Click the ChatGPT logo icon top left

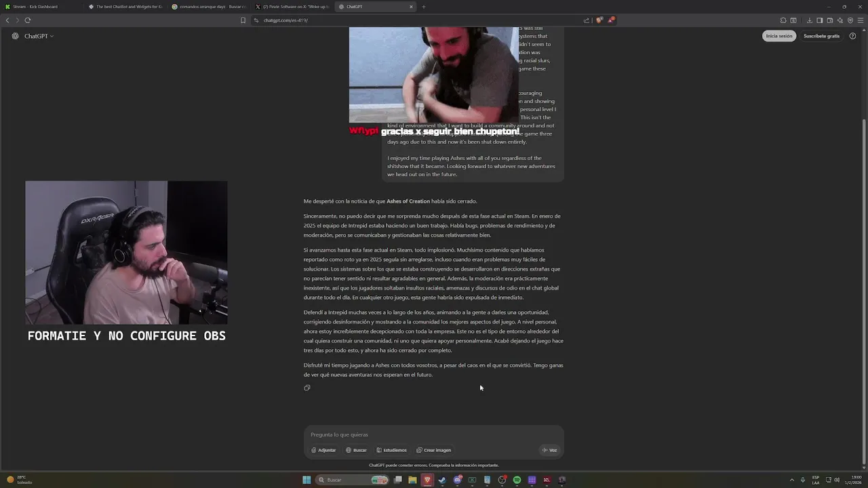[15, 36]
